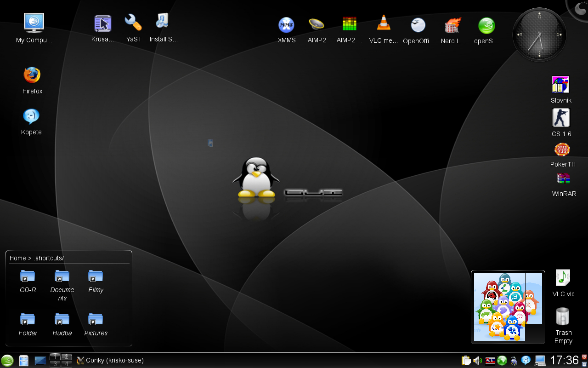The image size is (588, 368).
Task: Open the Trash on the desktop
Action: (x=563, y=326)
